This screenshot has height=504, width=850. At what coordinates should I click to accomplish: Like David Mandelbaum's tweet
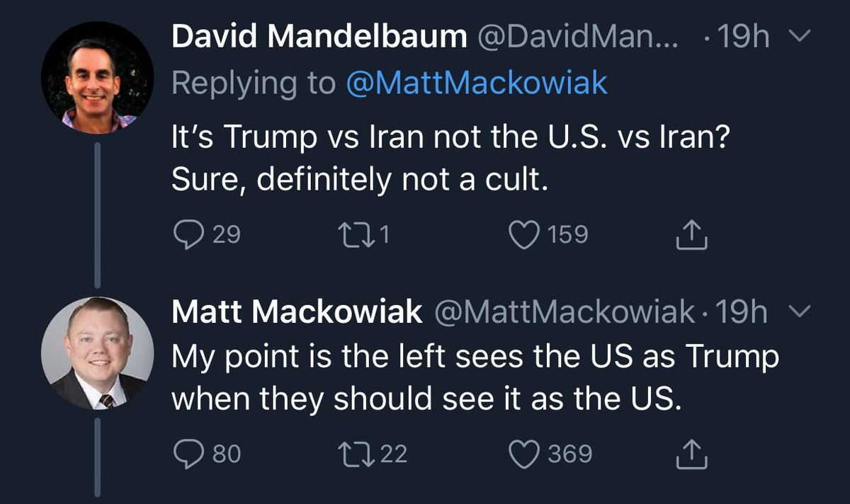pyautogui.click(x=526, y=234)
